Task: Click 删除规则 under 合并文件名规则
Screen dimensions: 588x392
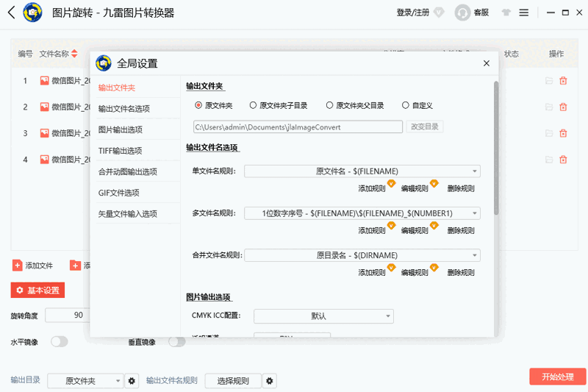Action: pyautogui.click(x=461, y=272)
